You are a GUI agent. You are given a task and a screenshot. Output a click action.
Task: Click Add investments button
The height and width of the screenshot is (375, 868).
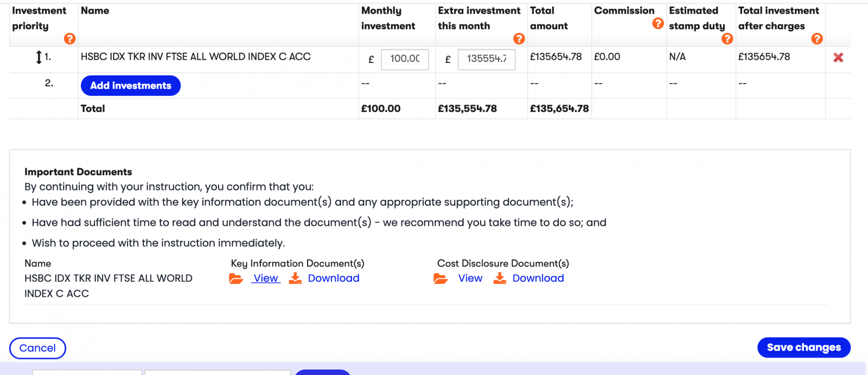pos(131,86)
